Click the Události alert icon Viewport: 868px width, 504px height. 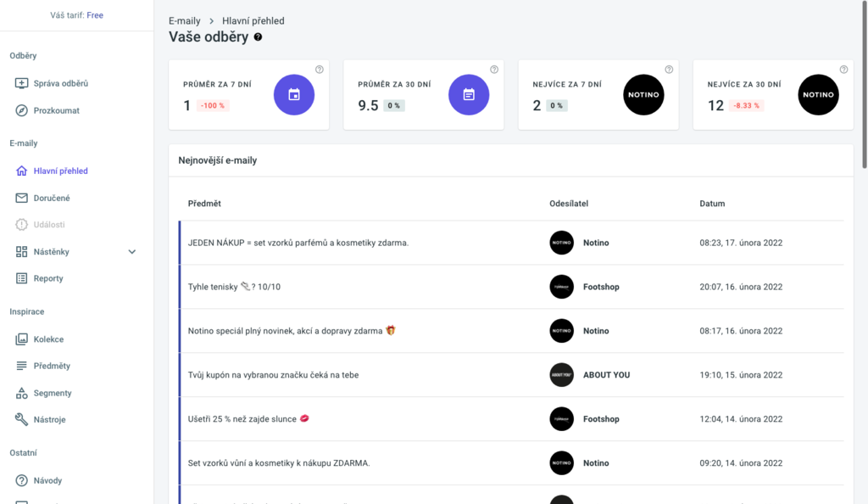pos(21,224)
